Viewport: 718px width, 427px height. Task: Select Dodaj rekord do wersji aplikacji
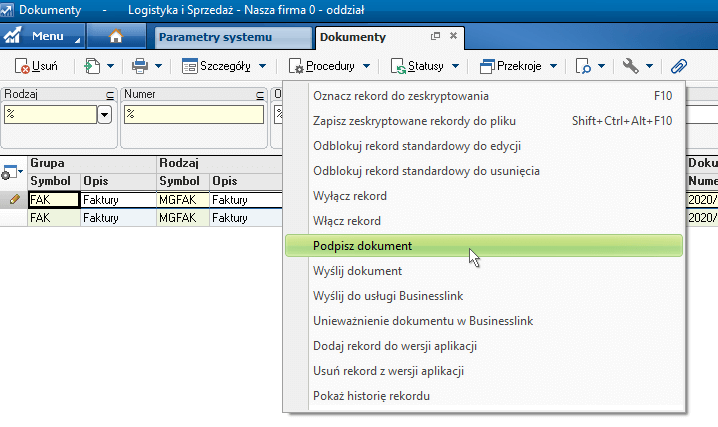point(484,346)
